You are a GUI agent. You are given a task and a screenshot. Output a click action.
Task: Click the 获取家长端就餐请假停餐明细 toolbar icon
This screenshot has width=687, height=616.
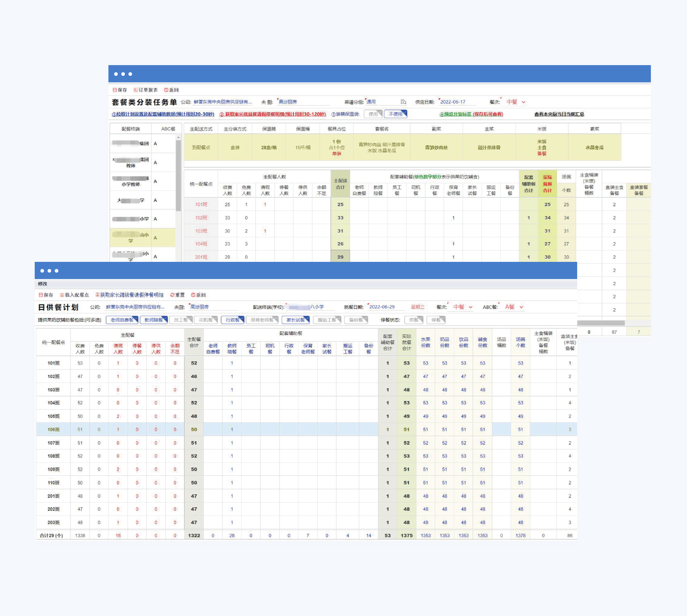[x=97, y=295]
